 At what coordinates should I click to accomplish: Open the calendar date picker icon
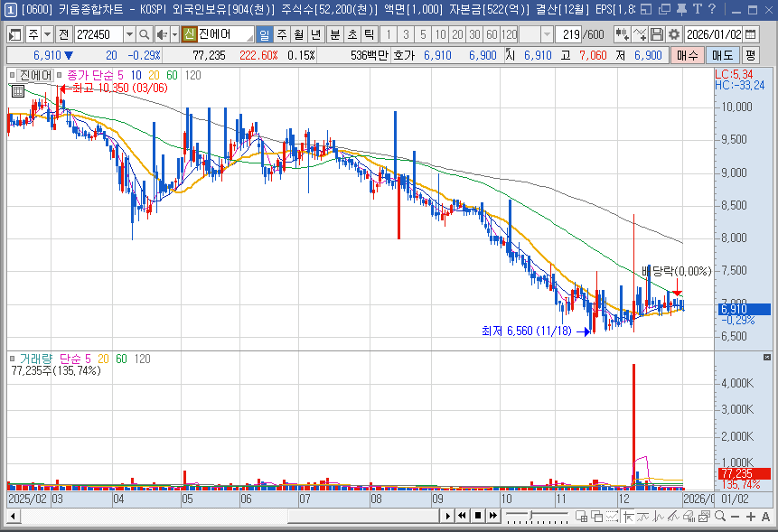pos(751,34)
